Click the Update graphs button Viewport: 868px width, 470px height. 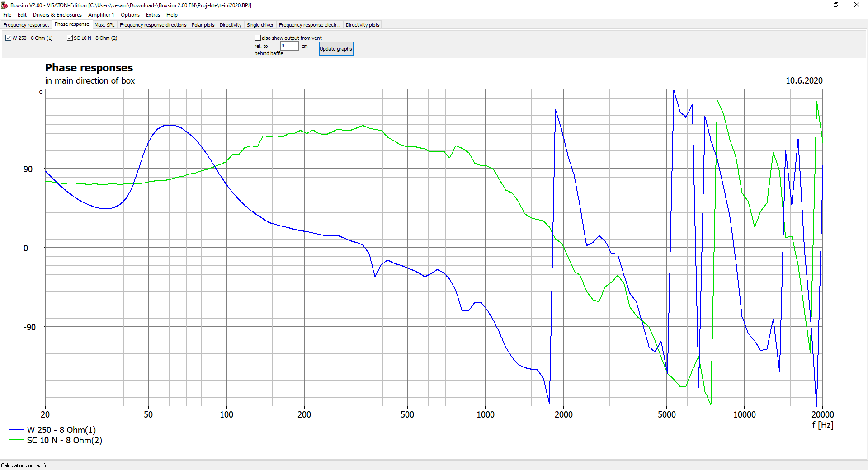coord(336,49)
